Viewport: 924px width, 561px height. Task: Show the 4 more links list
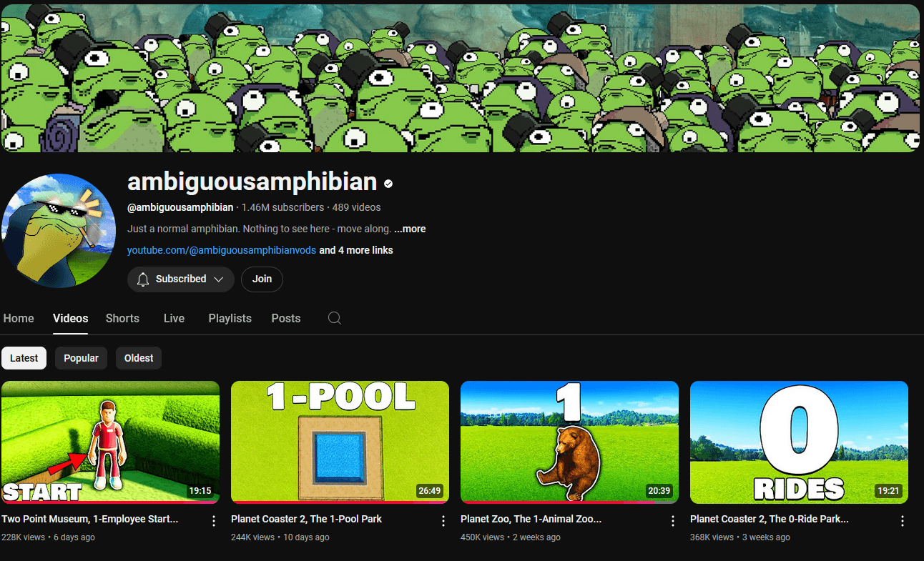[x=355, y=250]
